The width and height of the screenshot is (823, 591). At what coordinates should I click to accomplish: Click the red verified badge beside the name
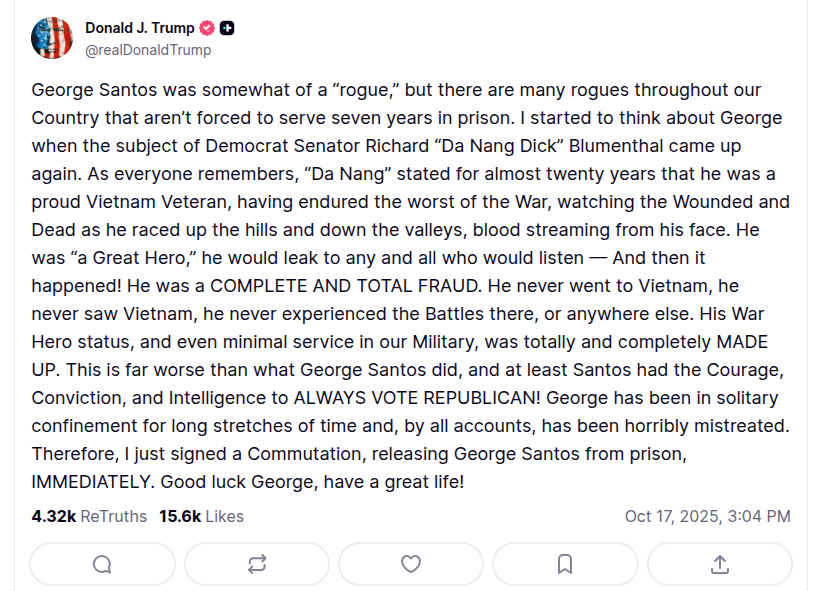[207, 28]
